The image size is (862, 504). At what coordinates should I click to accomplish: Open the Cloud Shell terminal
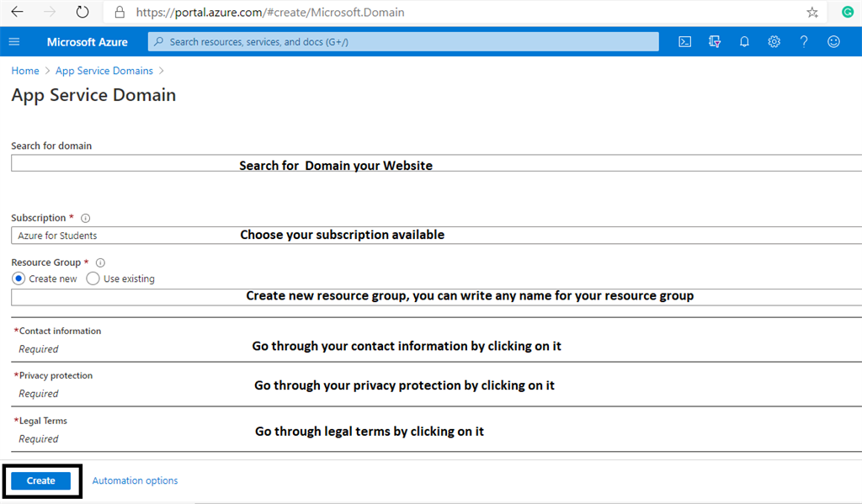(x=684, y=41)
